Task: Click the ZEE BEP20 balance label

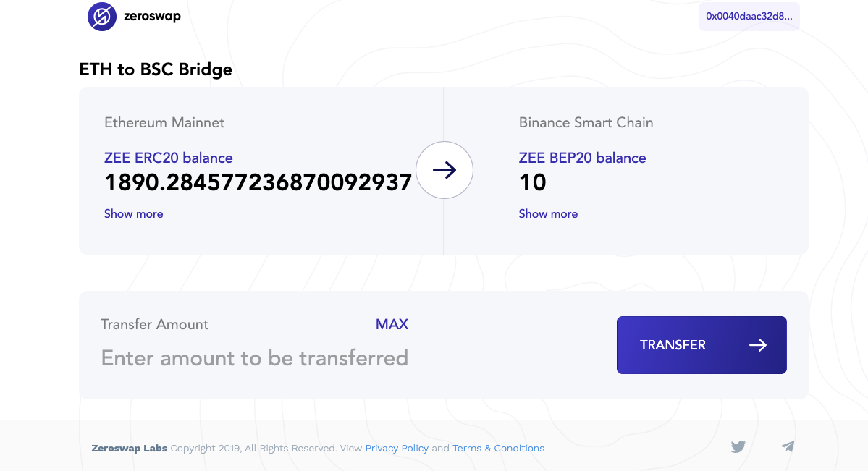Action: (x=582, y=158)
